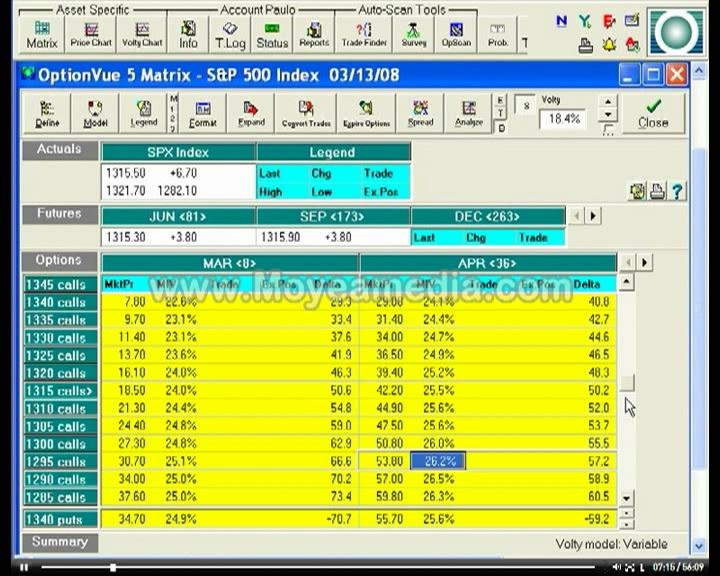Click the Convert Trades icon

306,113
